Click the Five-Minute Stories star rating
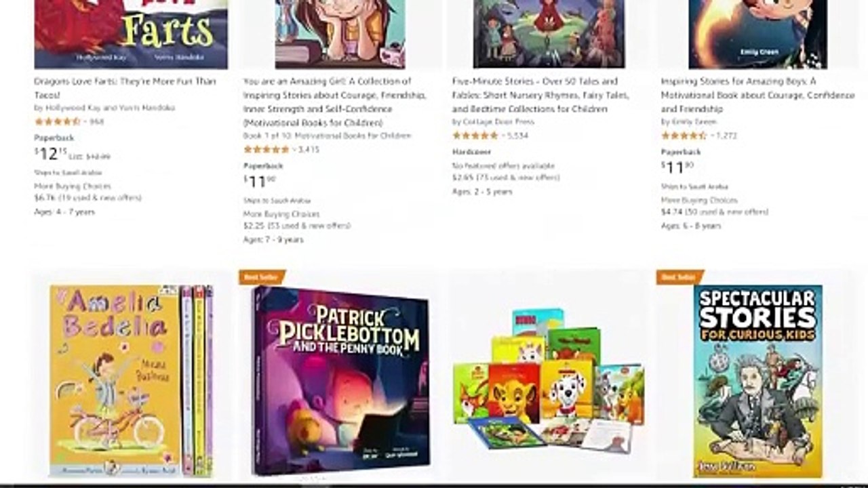868x488 pixels. [475, 136]
